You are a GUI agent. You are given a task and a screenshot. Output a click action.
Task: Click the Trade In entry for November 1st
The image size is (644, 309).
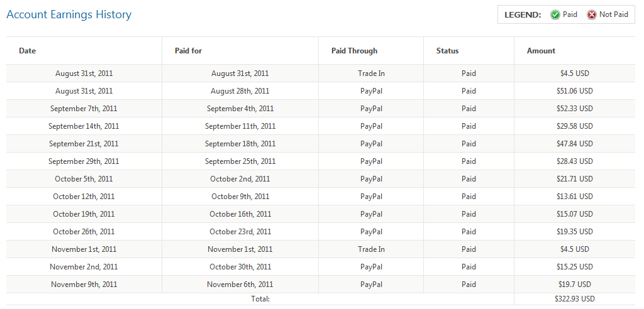click(x=371, y=249)
